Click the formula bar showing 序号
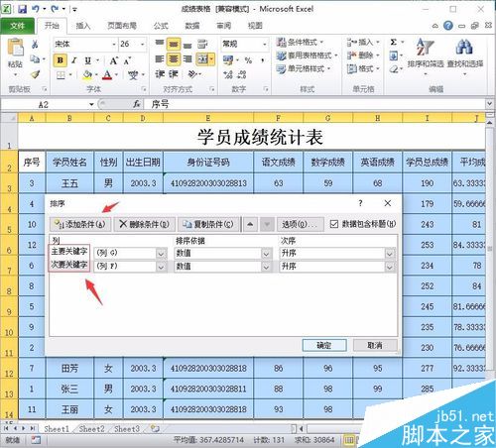This screenshot has height=448, width=496. pos(314,105)
